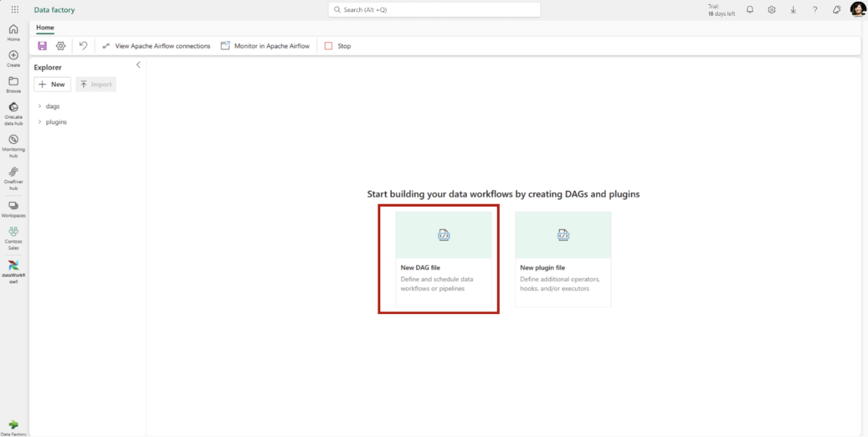
Task: Go to Home in left sidebar
Action: click(13, 33)
